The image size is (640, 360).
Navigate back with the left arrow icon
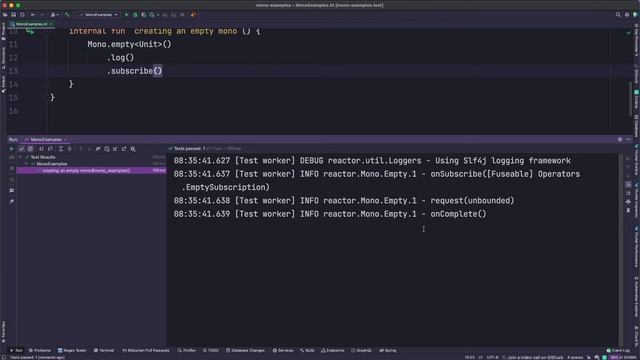(x=33, y=15)
